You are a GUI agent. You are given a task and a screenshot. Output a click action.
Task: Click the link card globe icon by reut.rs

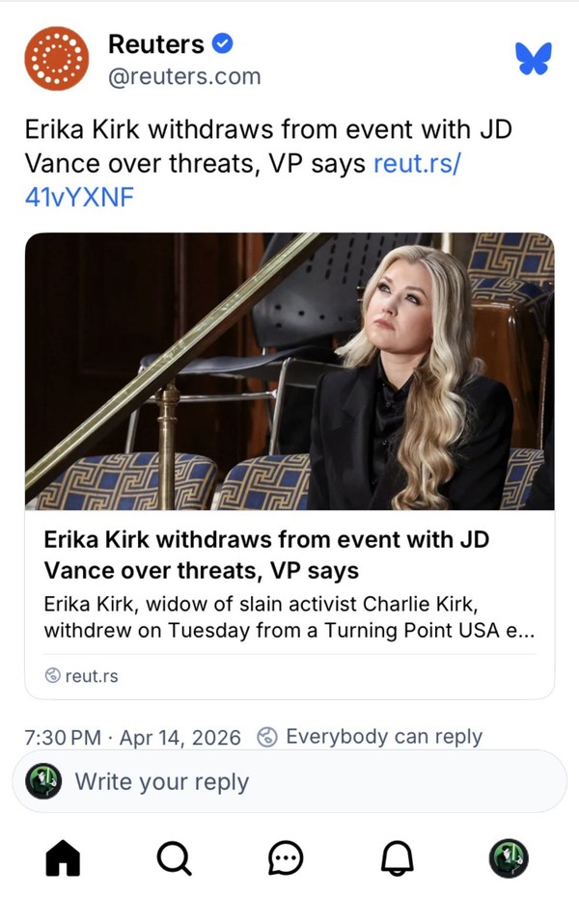pyautogui.click(x=53, y=676)
